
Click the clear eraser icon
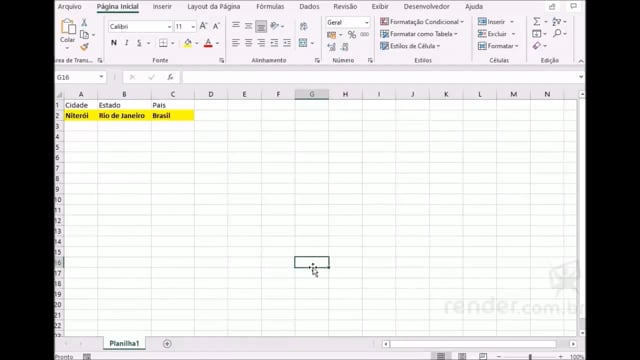tap(537, 46)
